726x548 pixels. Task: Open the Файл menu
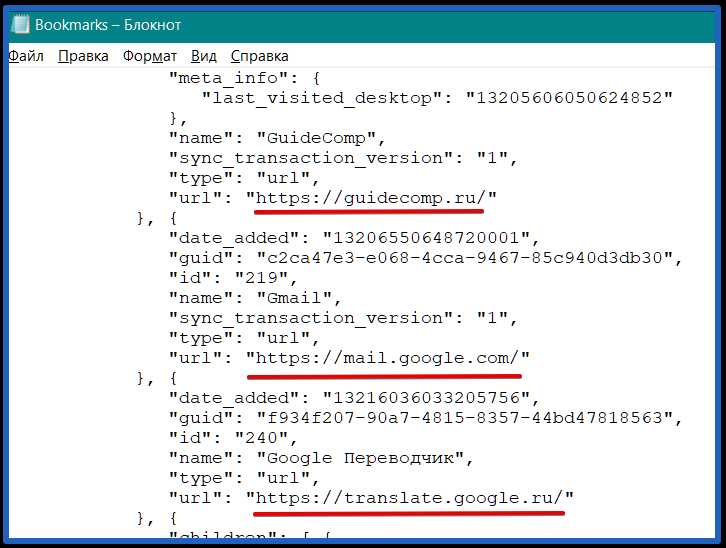26,56
